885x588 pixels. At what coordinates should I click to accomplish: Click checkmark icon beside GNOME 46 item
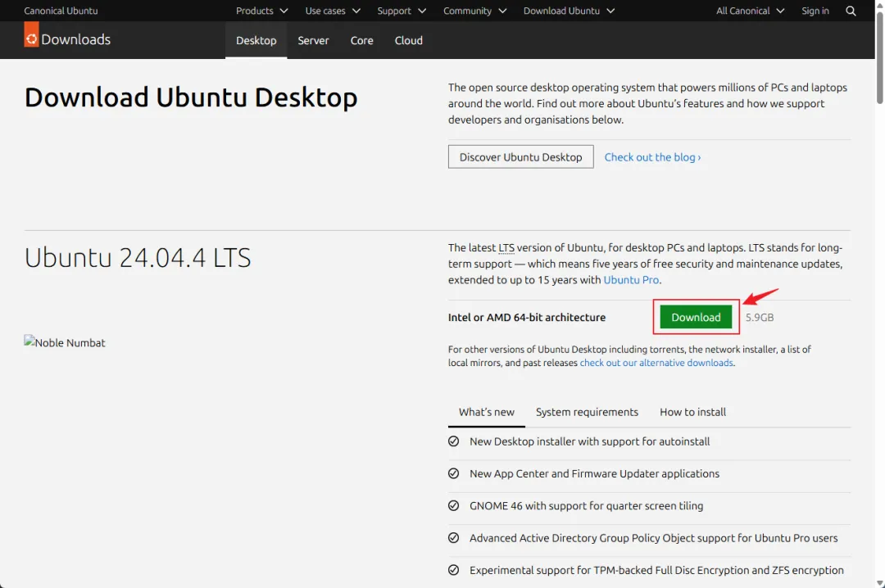[x=453, y=505]
